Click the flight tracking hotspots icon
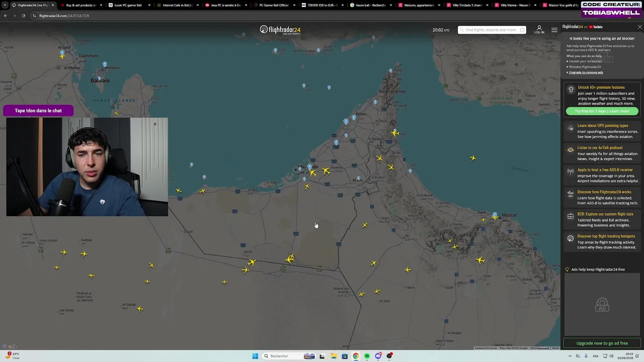 (571, 238)
